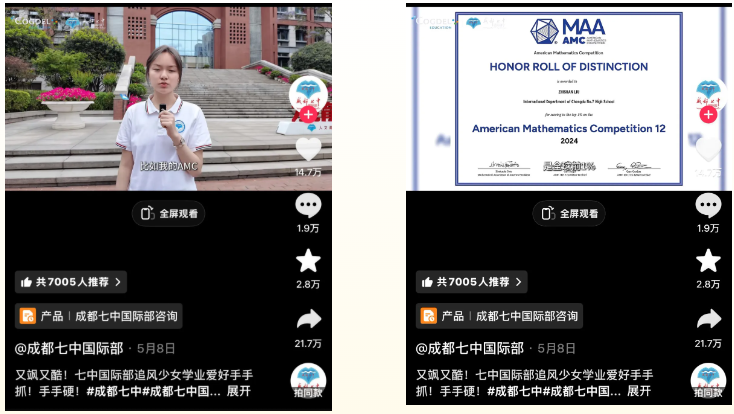The width and height of the screenshot is (734, 414).
Task: Open the left video's profile avatar
Action: [x=308, y=94]
